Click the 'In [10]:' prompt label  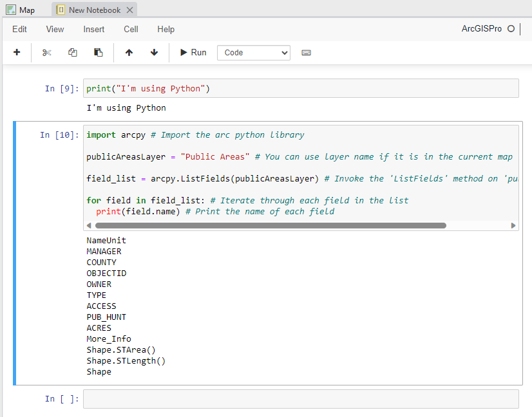coord(59,135)
